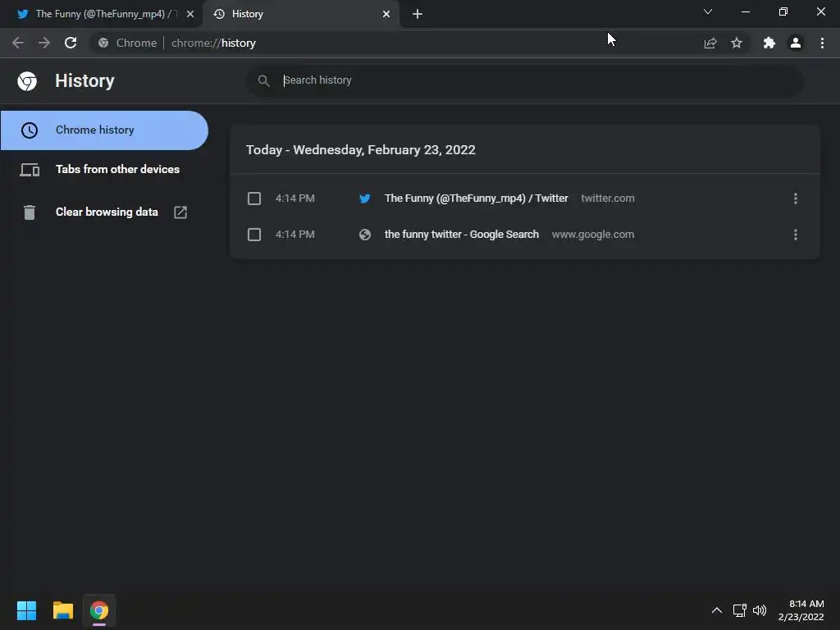Focus the Search history field
The width and height of the screenshot is (840, 630).
[x=525, y=80]
